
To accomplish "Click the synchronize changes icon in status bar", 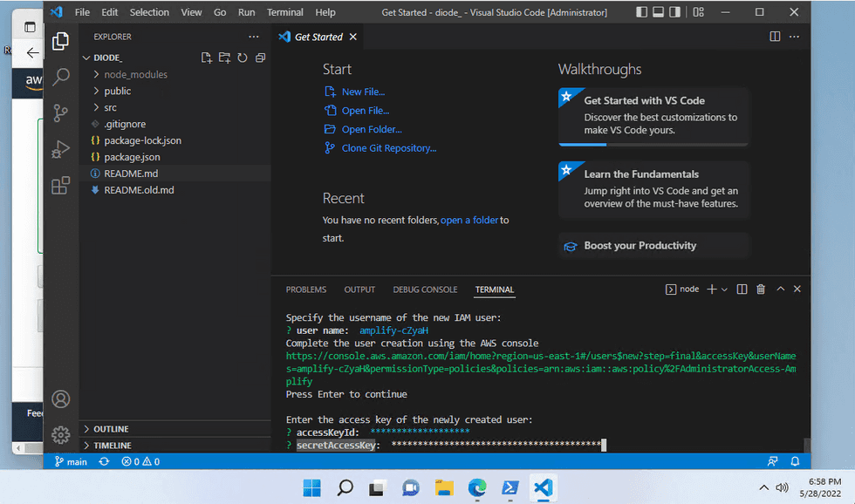I will pos(104,461).
